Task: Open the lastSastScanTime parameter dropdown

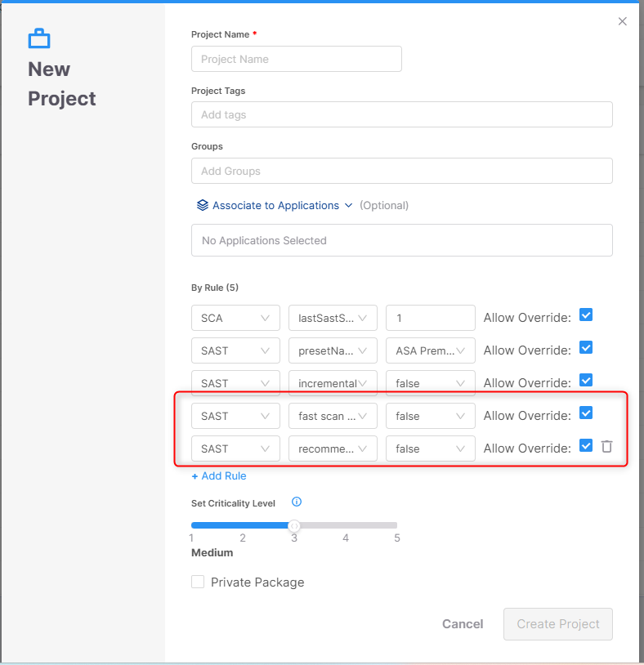Action: click(333, 318)
